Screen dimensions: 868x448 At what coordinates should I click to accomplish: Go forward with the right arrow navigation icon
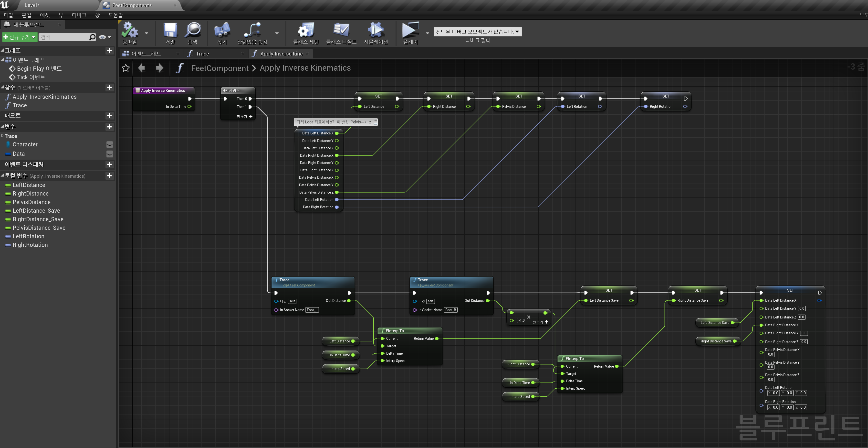[x=159, y=68]
